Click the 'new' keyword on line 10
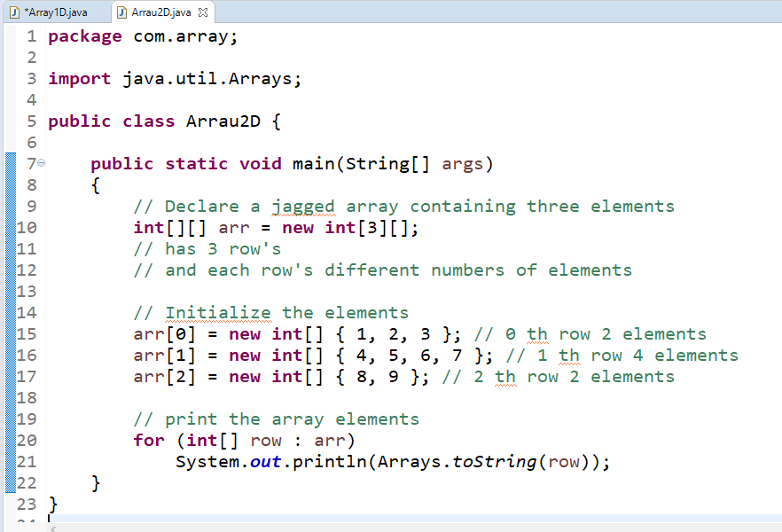 coord(298,228)
